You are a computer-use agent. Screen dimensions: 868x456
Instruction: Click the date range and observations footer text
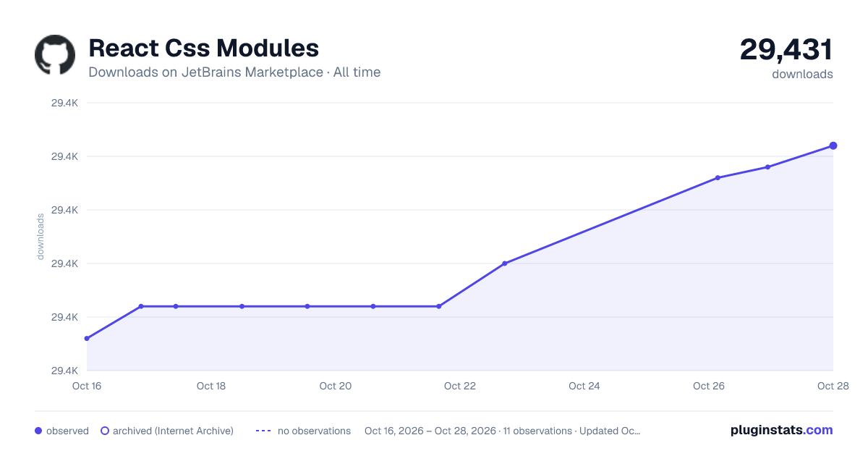503,431
